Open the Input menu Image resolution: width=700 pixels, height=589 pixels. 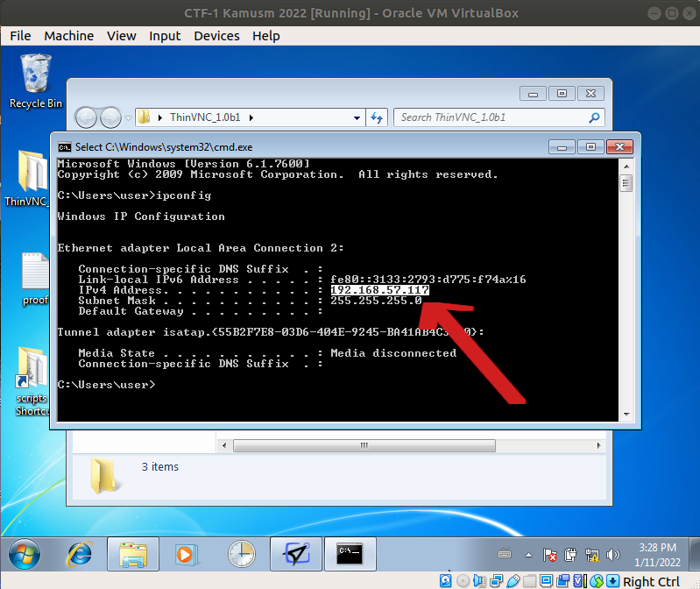[165, 36]
